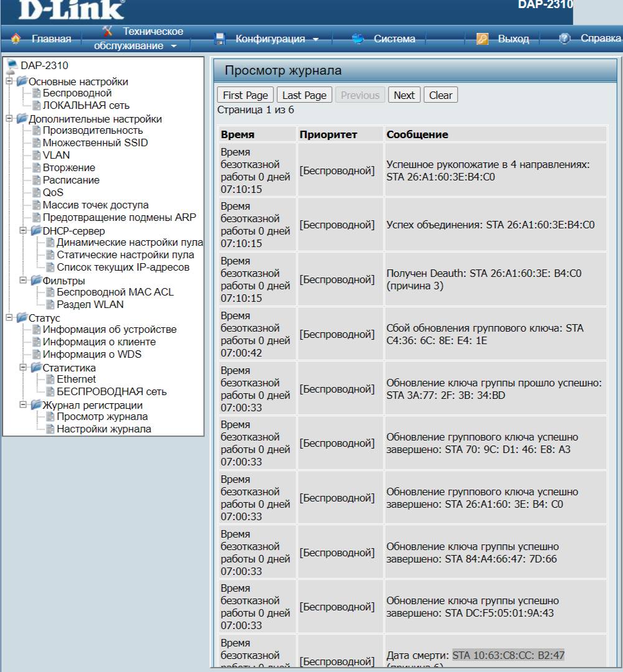Click the home icon next to Главная
The width and height of the screenshot is (623, 672).
click(16, 39)
